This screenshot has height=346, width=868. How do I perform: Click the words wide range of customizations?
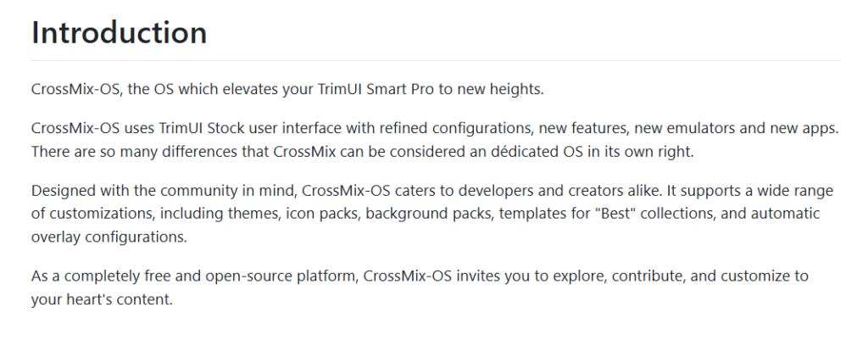[433, 203]
